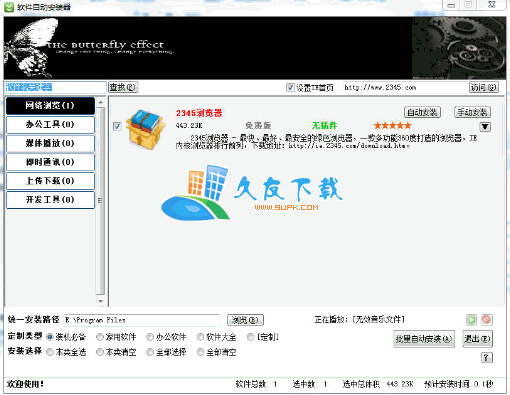Click the green 无插件 label
The height and width of the screenshot is (395, 510).
click(324, 126)
